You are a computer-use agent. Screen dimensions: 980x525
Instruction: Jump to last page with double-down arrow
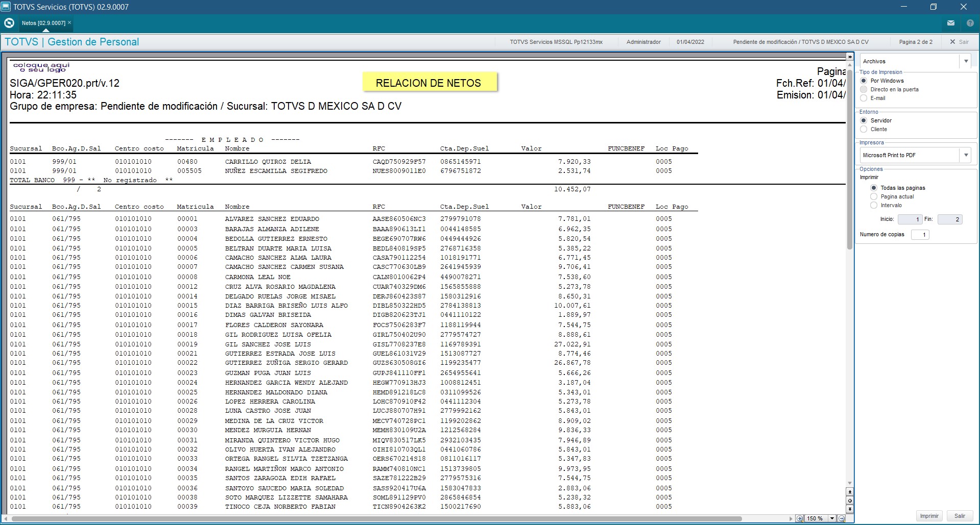coord(850,509)
